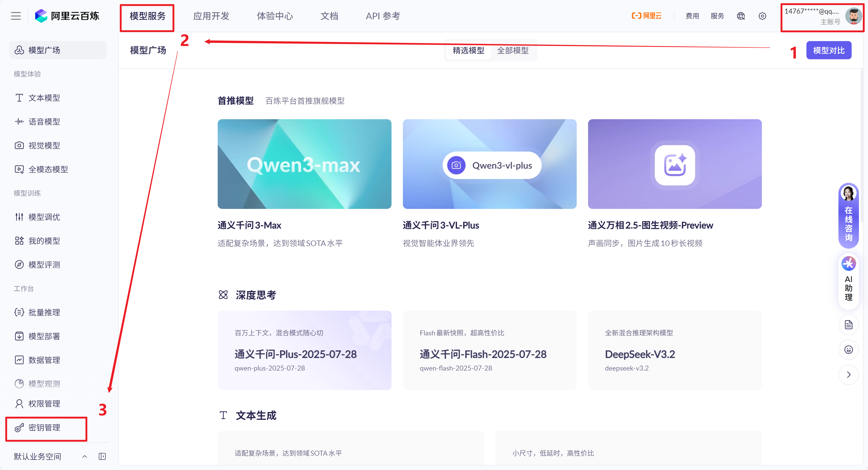This screenshot has height=470, width=868.
Task: Open 密钥管理 key management
Action: (44, 428)
